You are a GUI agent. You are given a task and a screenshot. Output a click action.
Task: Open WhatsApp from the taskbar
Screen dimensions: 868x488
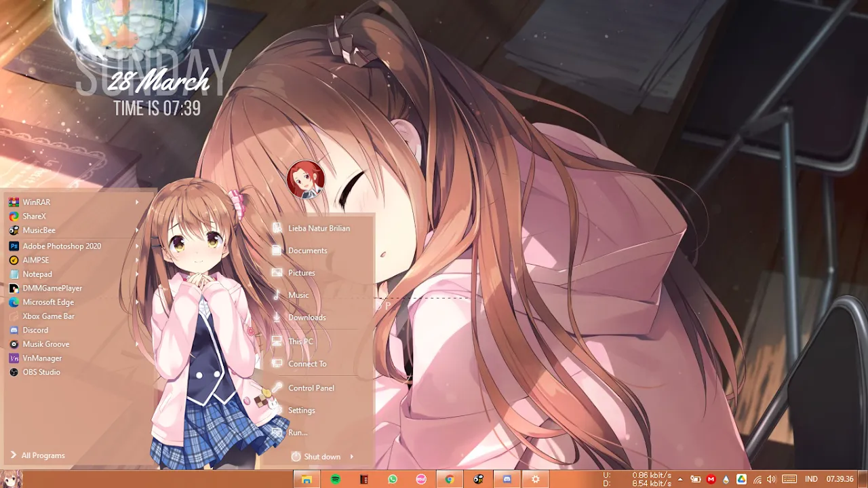point(393,479)
